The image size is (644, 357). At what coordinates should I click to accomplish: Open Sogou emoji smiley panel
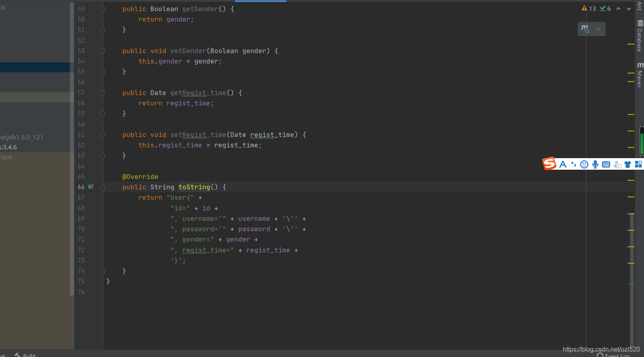[x=584, y=164]
